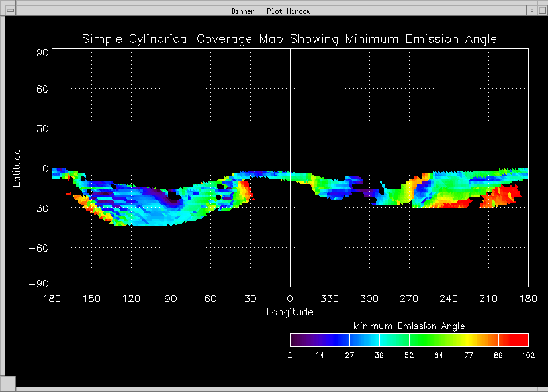Click the 0 longitude tick label
548x392 pixels.
[290, 299]
